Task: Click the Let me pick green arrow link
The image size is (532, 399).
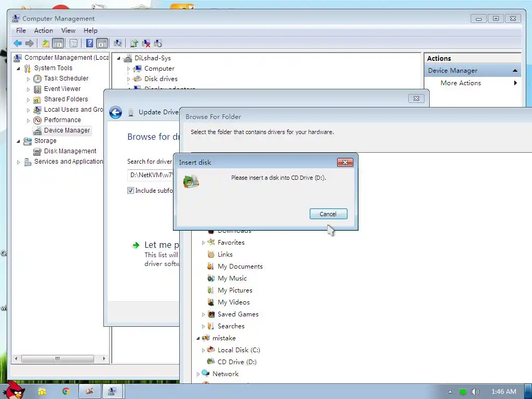Action: point(136,245)
